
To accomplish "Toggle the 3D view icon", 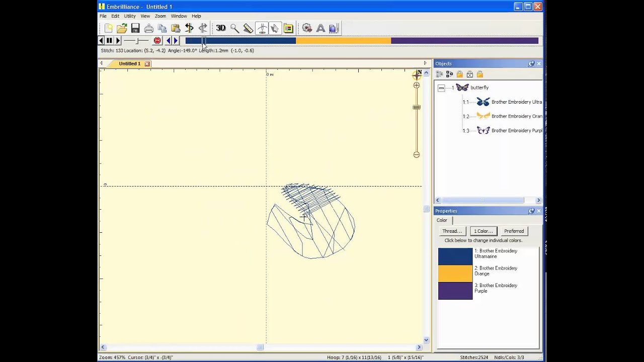I will [x=221, y=28].
